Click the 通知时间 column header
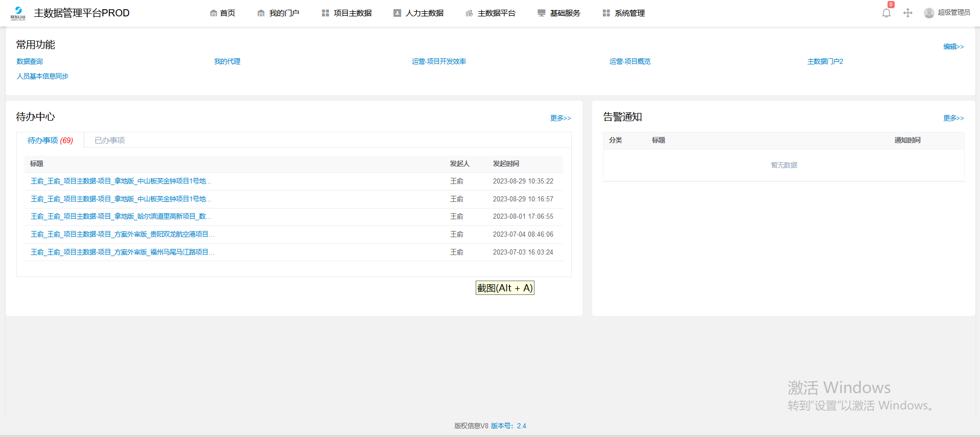Image resolution: width=980 pixels, height=437 pixels. click(907, 141)
